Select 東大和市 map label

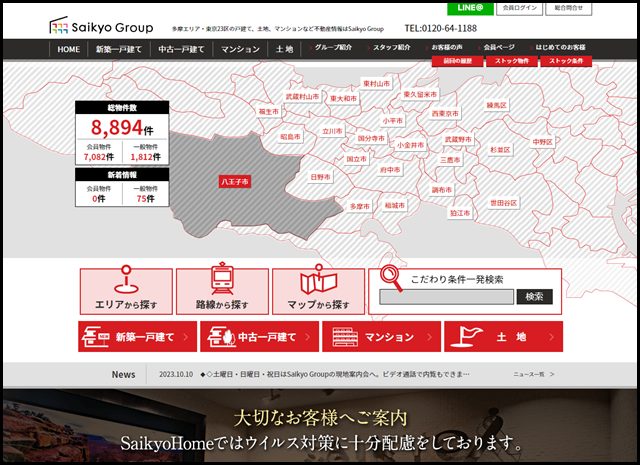pyautogui.click(x=343, y=98)
